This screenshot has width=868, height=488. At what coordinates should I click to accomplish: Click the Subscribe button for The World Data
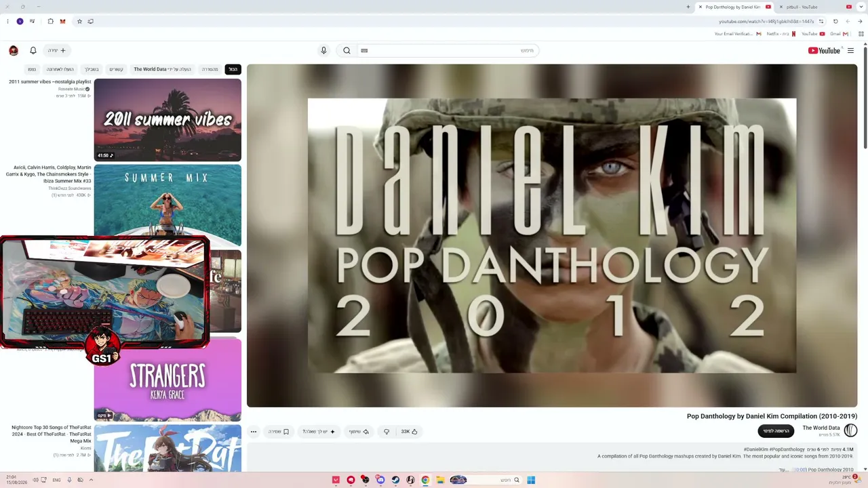(776, 431)
